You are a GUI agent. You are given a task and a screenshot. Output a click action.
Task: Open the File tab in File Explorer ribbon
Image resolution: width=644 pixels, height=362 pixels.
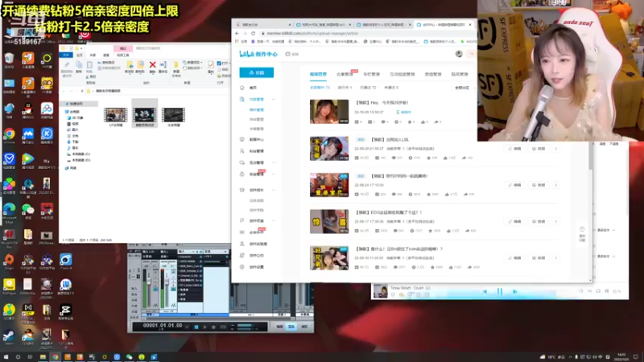[x=66, y=55]
